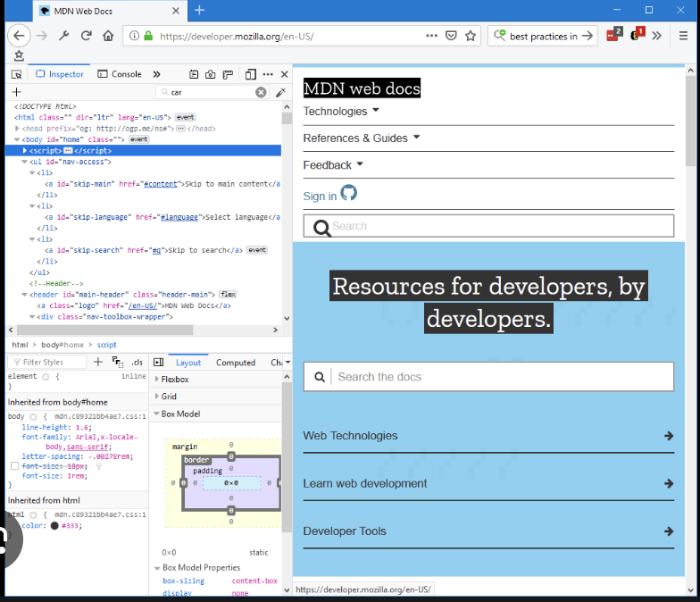Show more sidebar tabs dropdown arrow
700x602 pixels.
pyautogui.click(x=287, y=363)
